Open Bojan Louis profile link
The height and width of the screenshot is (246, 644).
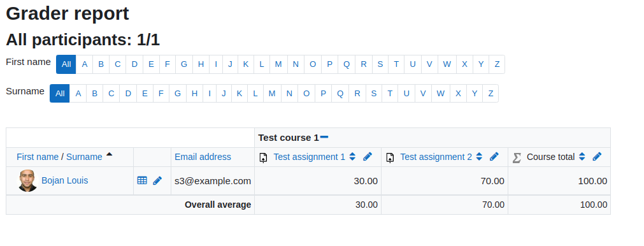coord(64,181)
